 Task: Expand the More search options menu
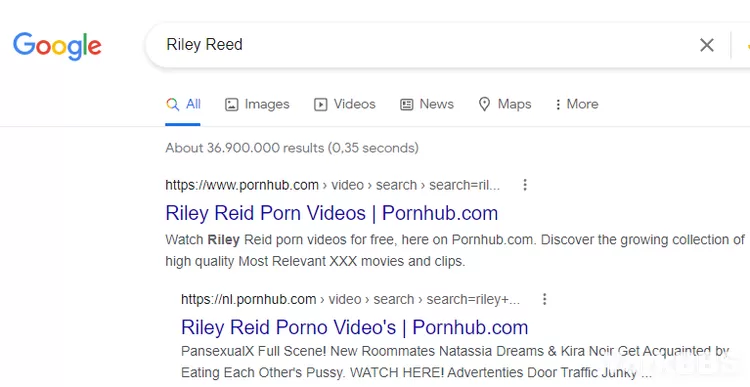coord(577,104)
